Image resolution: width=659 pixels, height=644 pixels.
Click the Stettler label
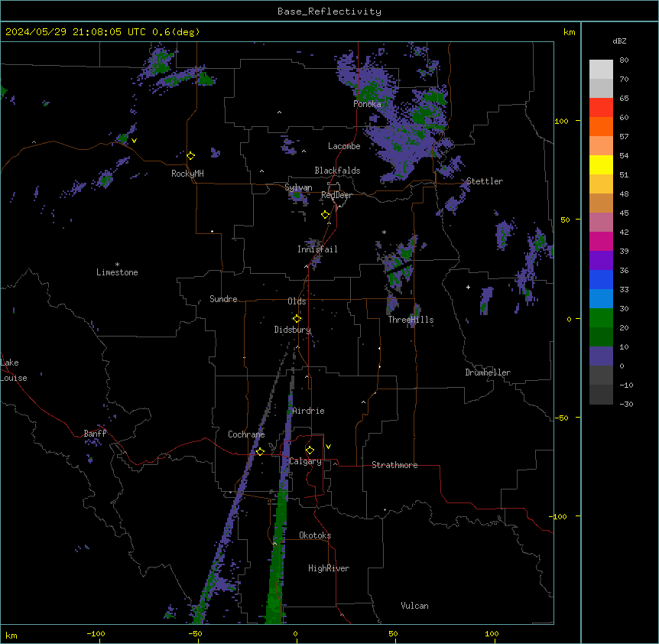[485, 181]
